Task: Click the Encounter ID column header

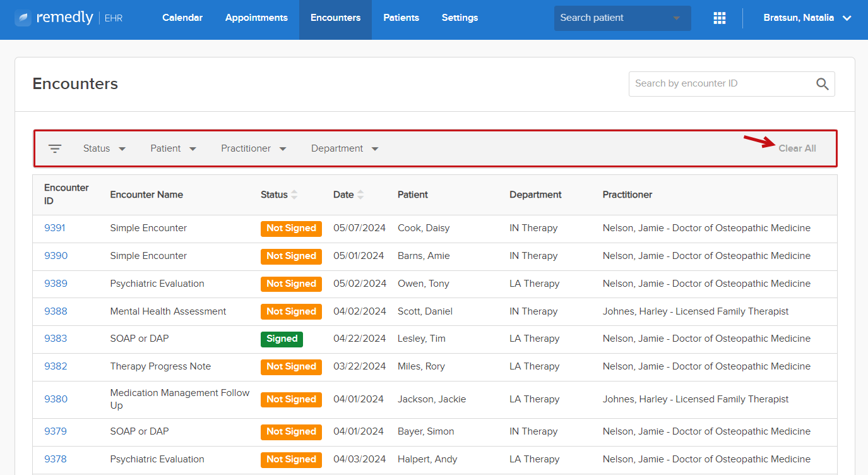Action: point(66,195)
